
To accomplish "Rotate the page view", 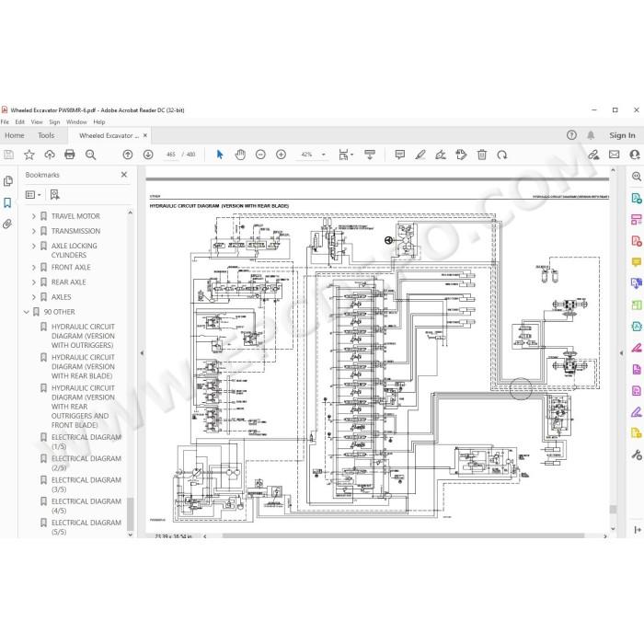I will coord(502,155).
